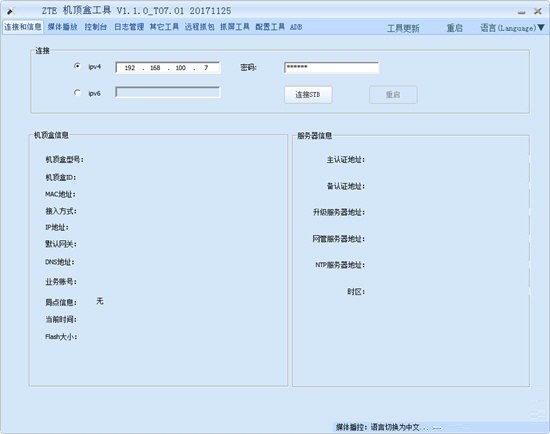Select the ipv6 radio button
550x434 pixels.
(77, 93)
